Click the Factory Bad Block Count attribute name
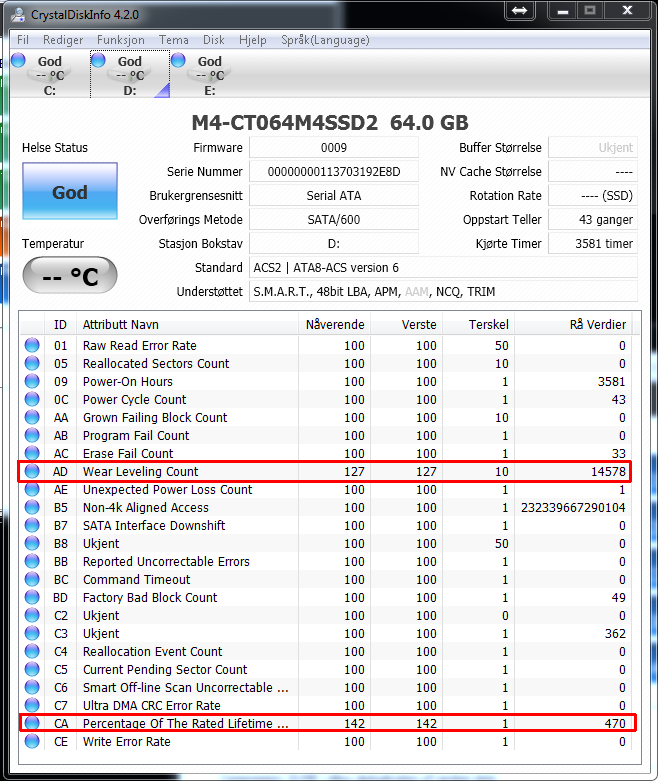The image size is (658, 781). click(150, 597)
